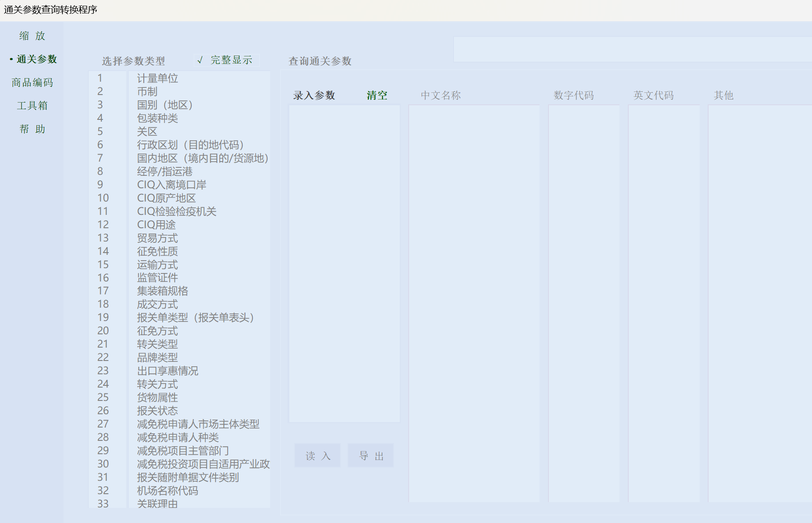Switch to 商品编码 section
Viewport: 812px width, 523px height.
pyautogui.click(x=32, y=83)
